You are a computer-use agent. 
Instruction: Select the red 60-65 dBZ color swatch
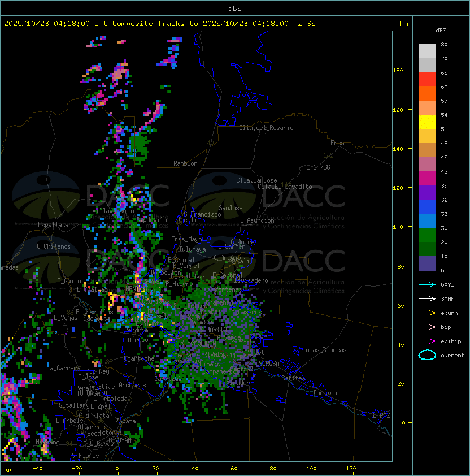(427, 80)
